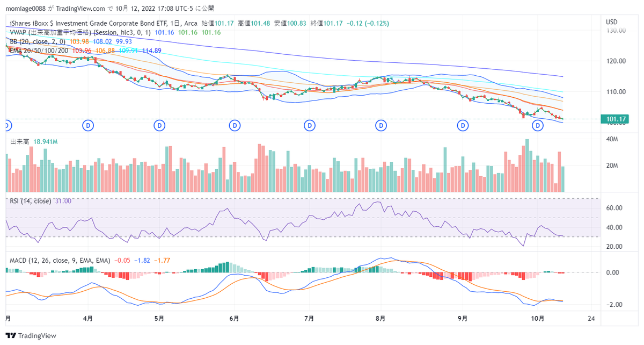The height and width of the screenshot is (345, 644).
Task: Click the dividend D marker above 5月
Action: pyautogui.click(x=159, y=125)
